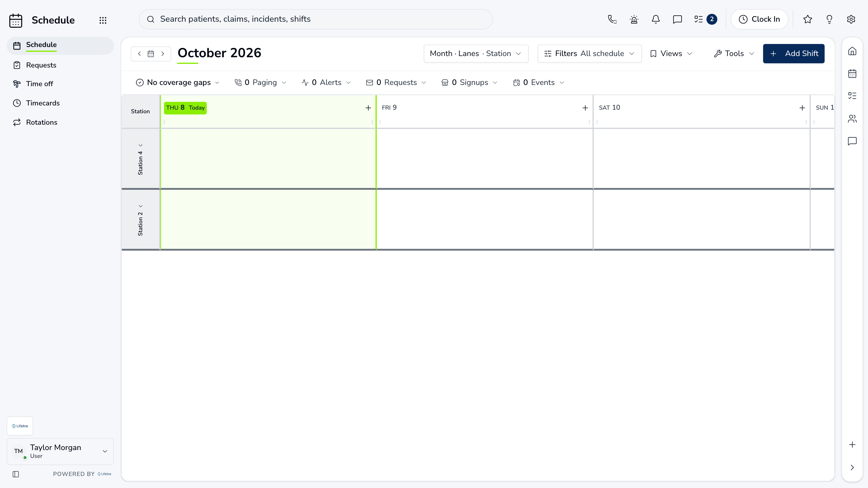868x488 pixels.
Task: Click the THU 8 Today badge
Action: click(x=185, y=108)
